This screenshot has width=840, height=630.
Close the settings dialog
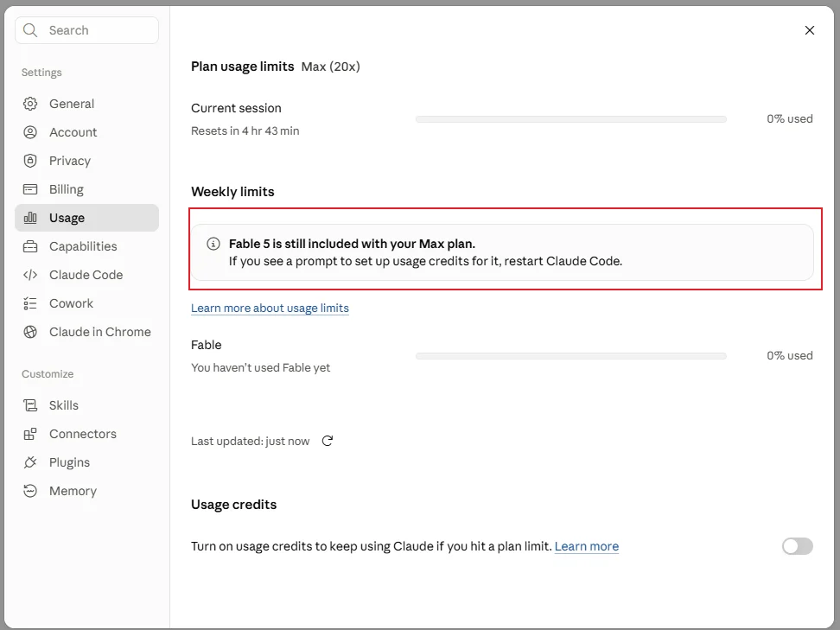[810, 30]
